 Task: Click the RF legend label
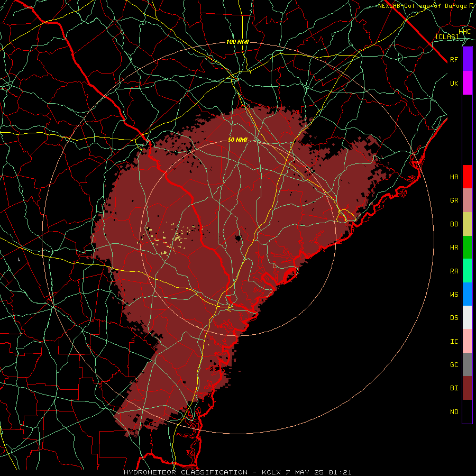click(454, 59)
